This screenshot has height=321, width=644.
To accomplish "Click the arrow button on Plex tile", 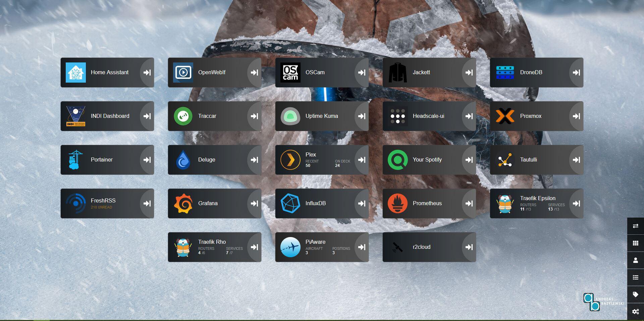I will click(x=362, y=160).
